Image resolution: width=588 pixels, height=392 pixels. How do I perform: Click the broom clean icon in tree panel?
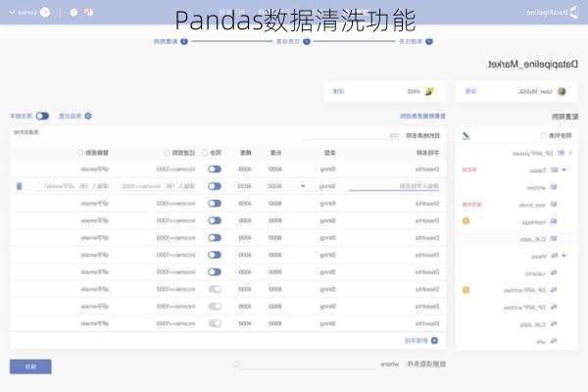coord(465,135)
